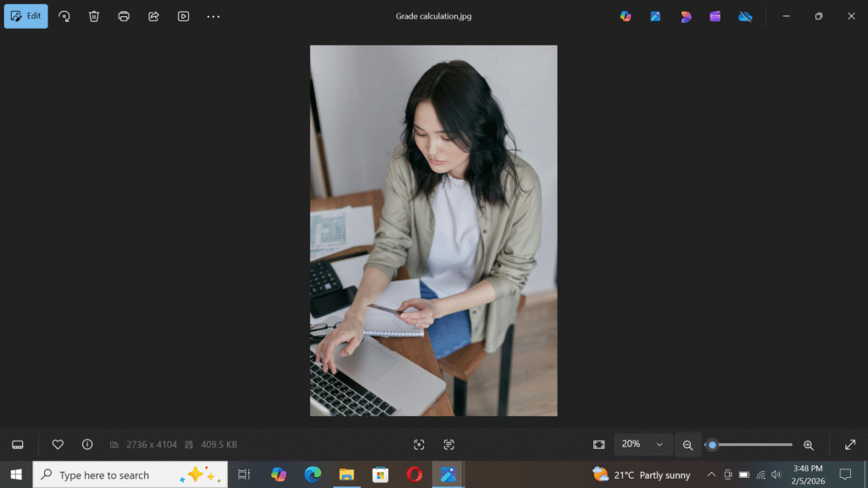868x488 pixels.
Task: Expand the 20% zoom level dropdown
Action: coord(659,445)
